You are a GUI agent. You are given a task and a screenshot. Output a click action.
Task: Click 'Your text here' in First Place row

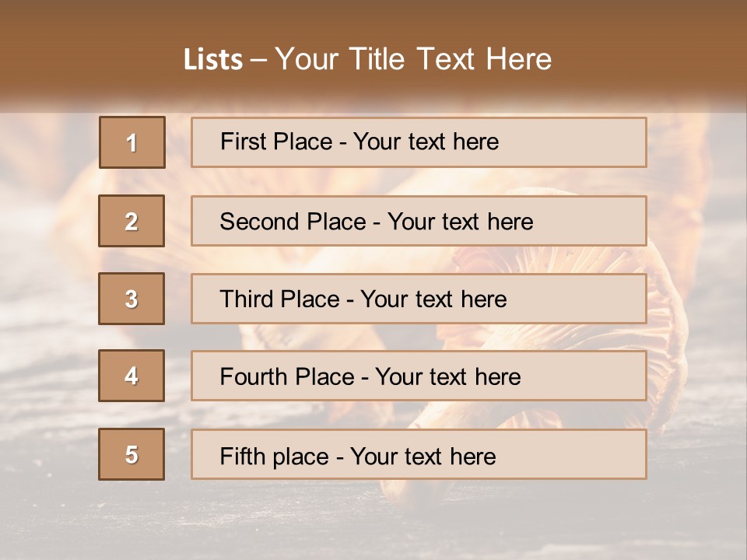click(x=426, y=142)
